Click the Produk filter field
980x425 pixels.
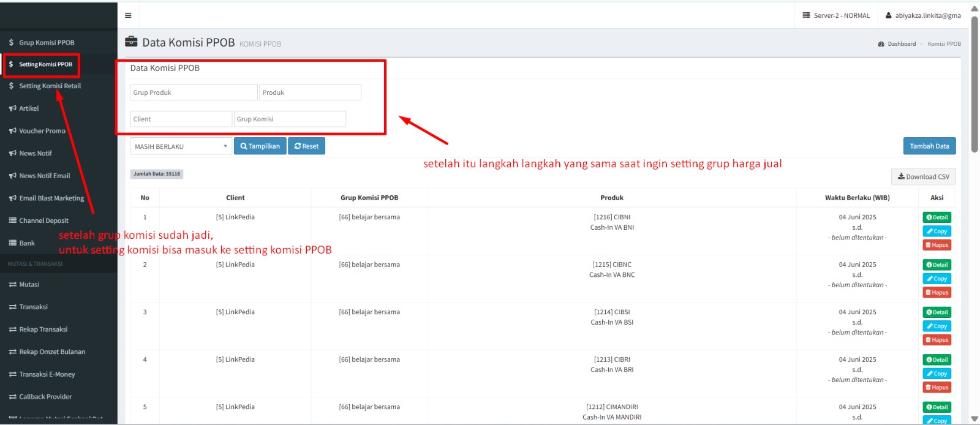pos(310,92)
